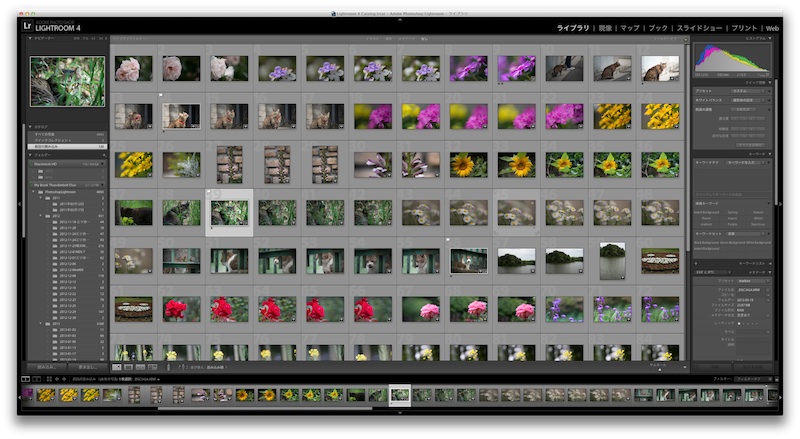
Task: Click the Reset All button in Quick Develop
Action: pos(749,145)
